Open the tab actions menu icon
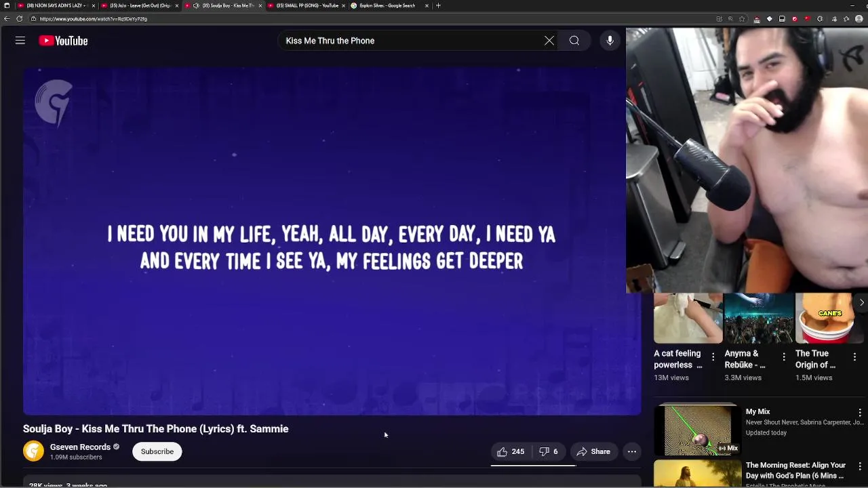Screen dimensions: 868x488 [x=7, y=5]
